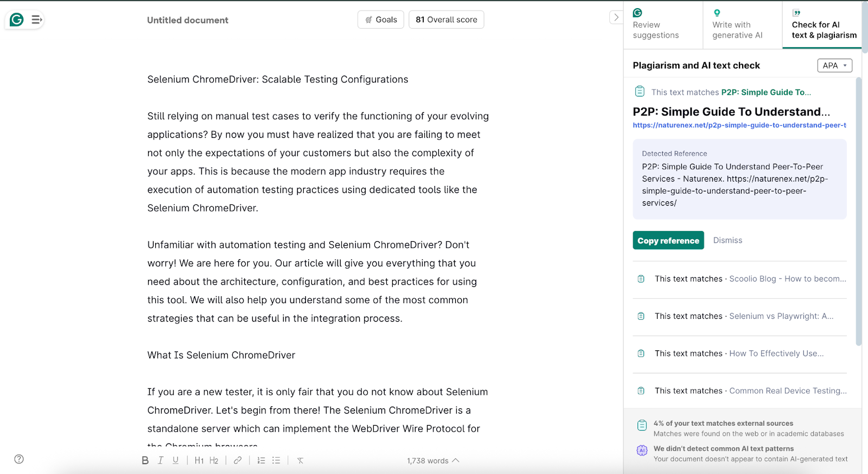Apply Heading 1 style
Viewport: 868px width, 474px height.
click(x=199, y=460)
